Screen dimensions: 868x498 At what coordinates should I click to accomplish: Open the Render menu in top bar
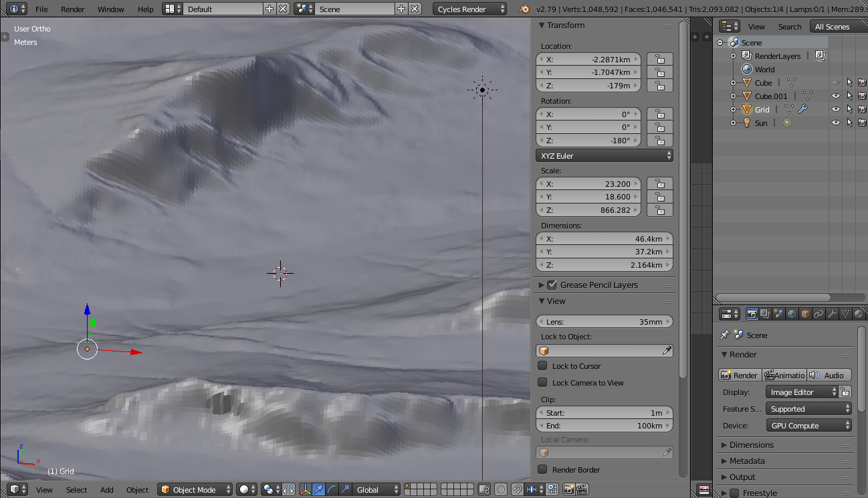(73, 9)
